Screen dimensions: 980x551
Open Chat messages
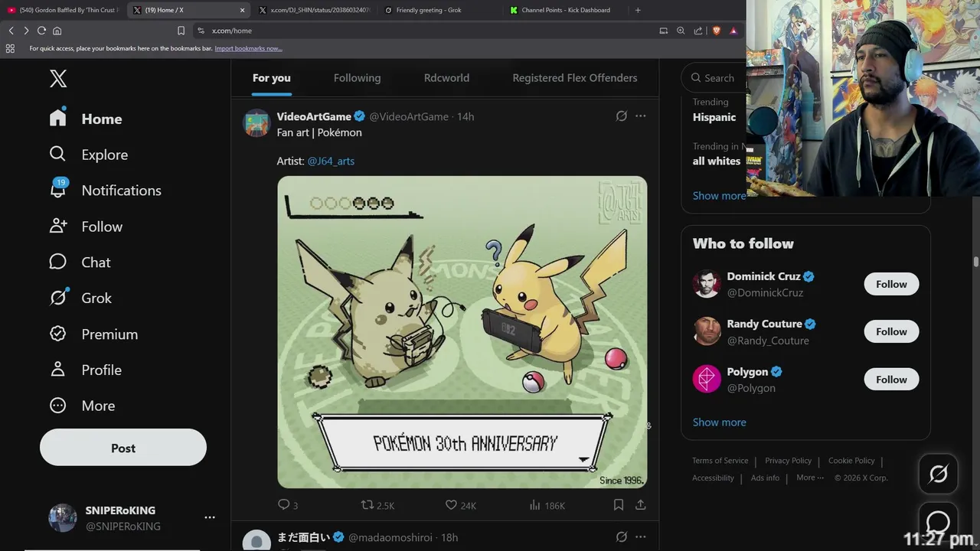pyautogui.click(x=80, y=262)
